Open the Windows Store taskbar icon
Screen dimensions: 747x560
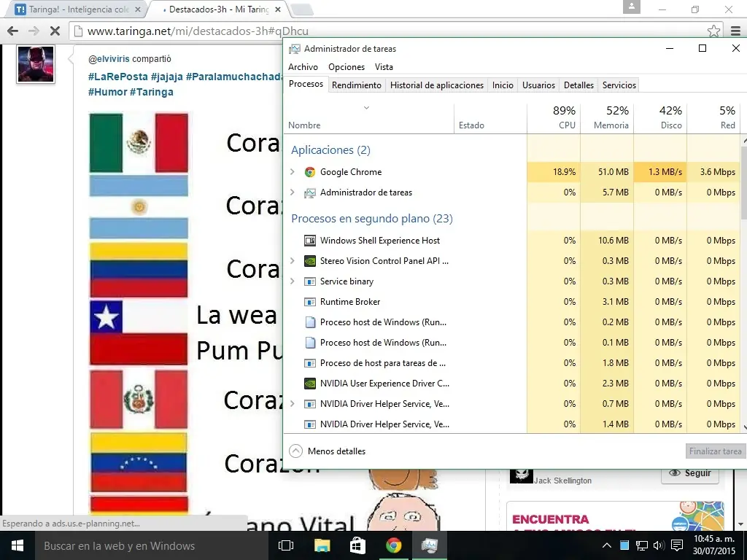point(357,545)
